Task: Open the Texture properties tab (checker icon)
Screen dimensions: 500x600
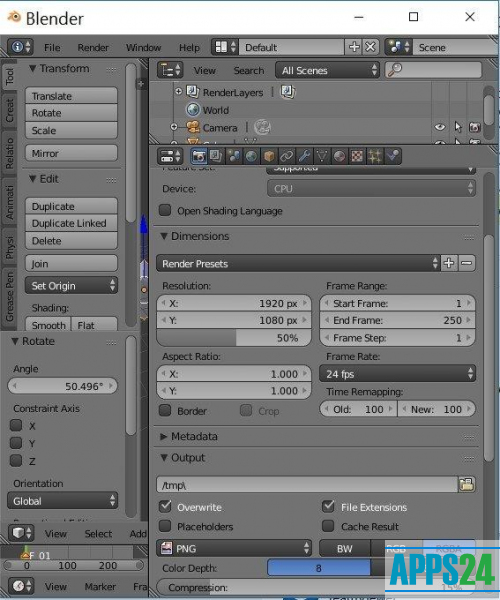Action: coord(357,156)
